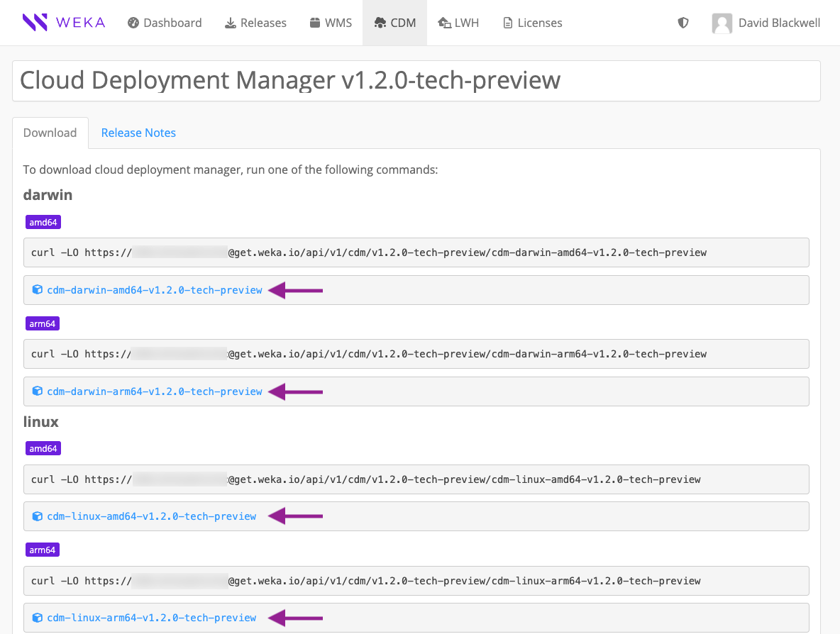Open the WMS section
Viewport: 840px width, 634px height.
(331, 23)
